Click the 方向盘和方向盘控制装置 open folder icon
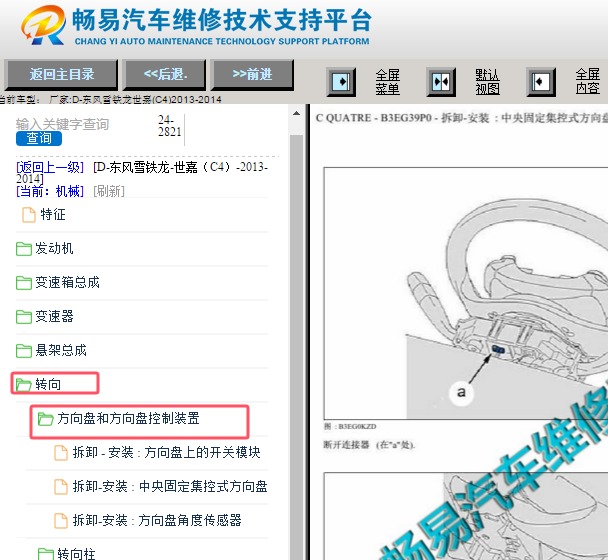Screen dimensions: 608x560 click(x=45, y=419)
